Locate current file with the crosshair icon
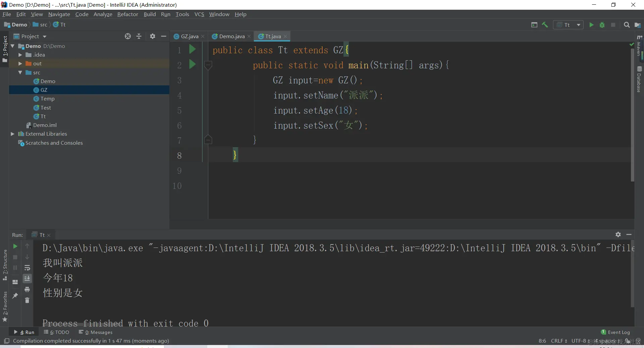 [x=128, y=36]
